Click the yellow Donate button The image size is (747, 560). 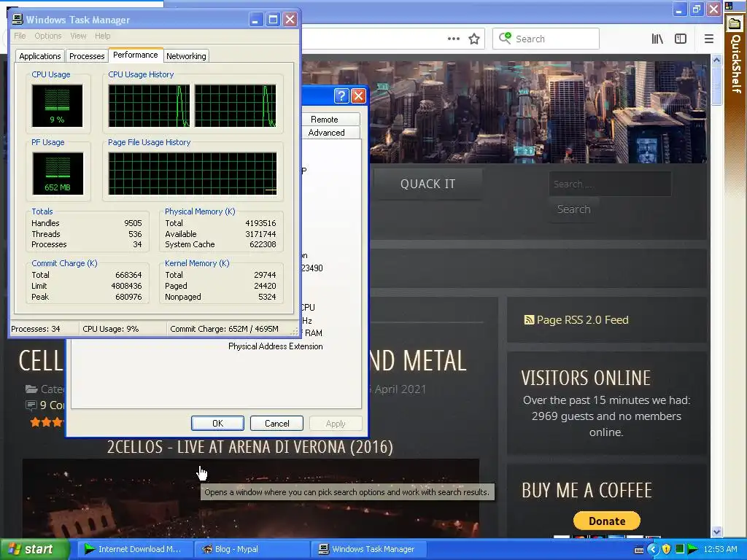(x=607, y=521)
